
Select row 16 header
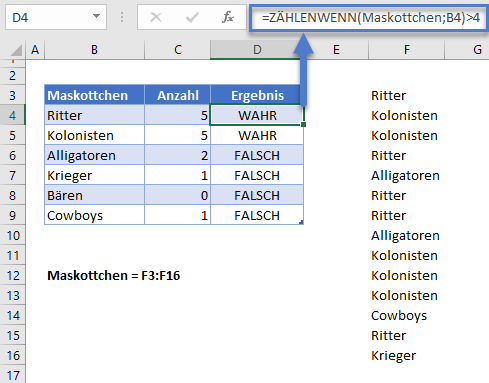click(13, 355)
